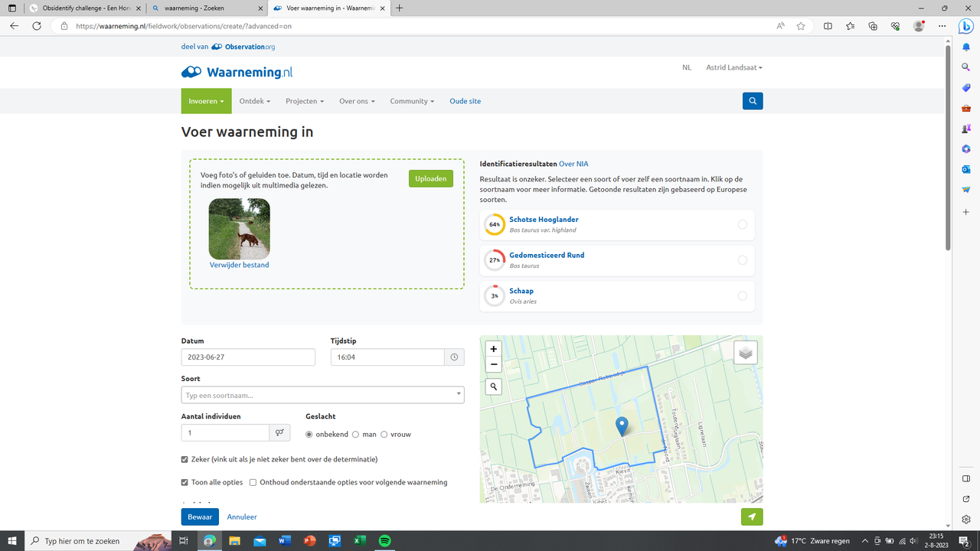Zoom out on the map with minus button
Screen dimensions: 980x551
click(x=494, y=364)
